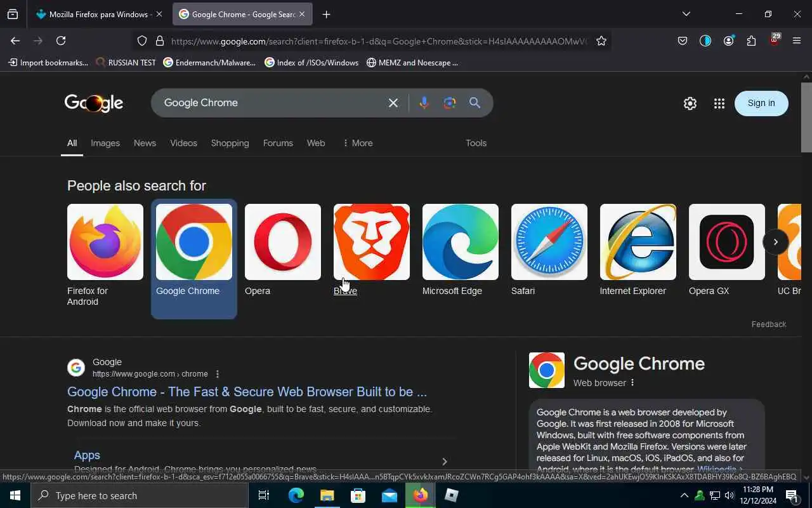Start voice search with microphone
This screenshot has height=508, width=812.
pyautogui.click(x=424, y=103)
